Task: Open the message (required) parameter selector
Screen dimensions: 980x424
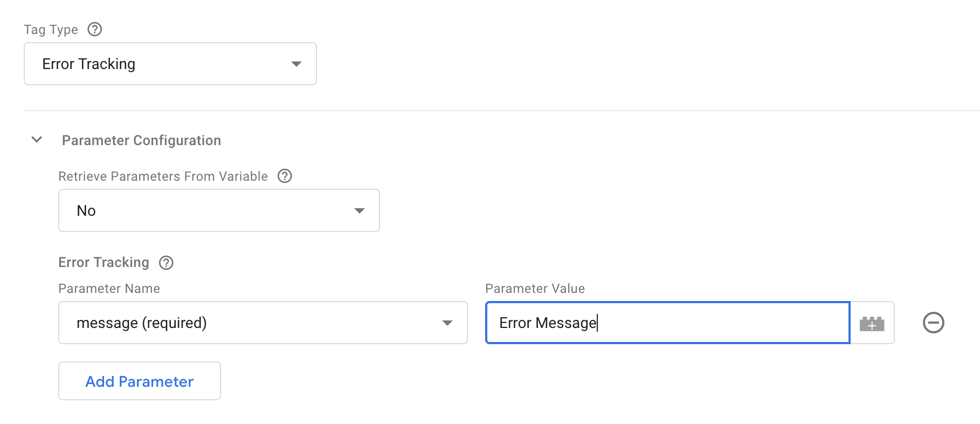Action: click(262, 323)
